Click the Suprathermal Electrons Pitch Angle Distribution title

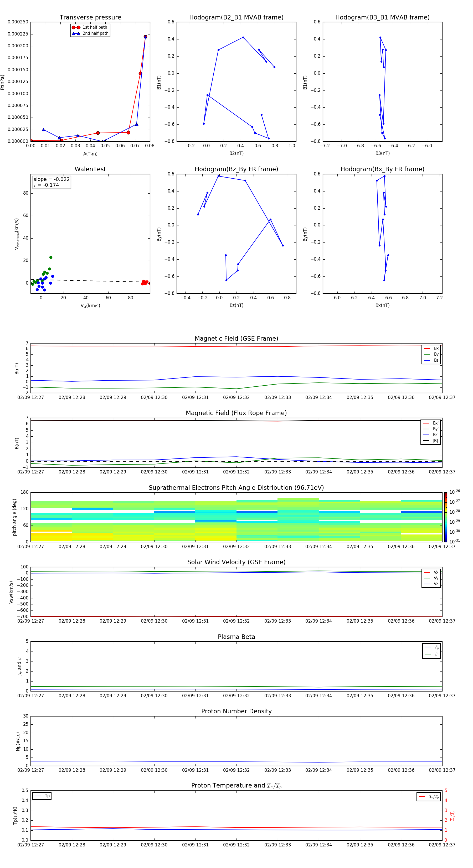[x=236, y=488]
